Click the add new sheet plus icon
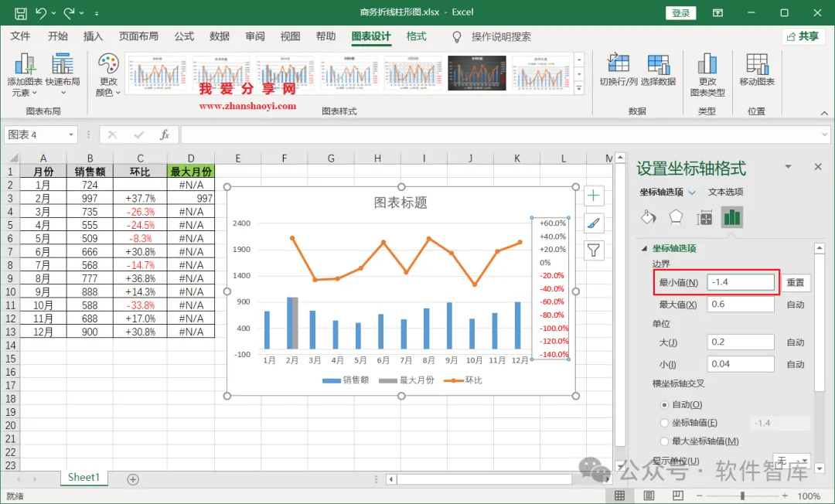Image resolution: width=835 pixels, height=504 pixels. [133, 479]
